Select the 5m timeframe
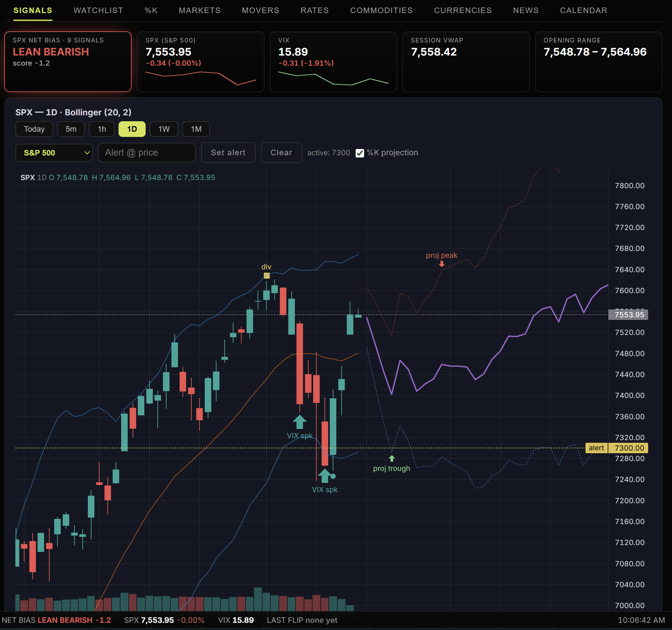Viewport: 672px width, 630px height. [71, 129]
